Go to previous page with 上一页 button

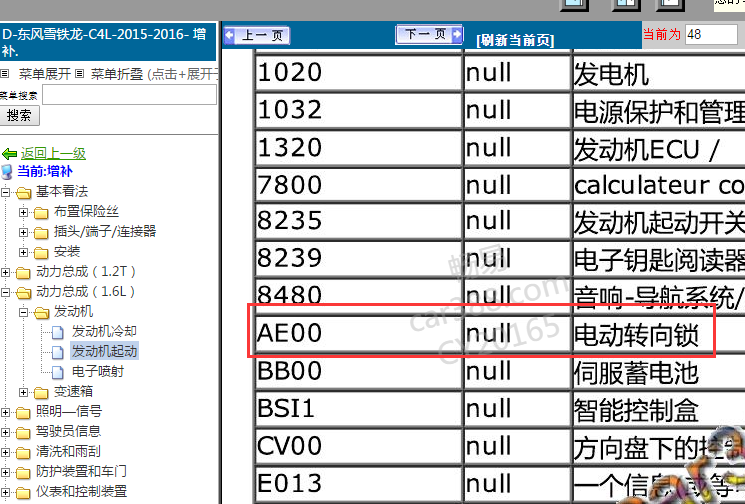pyautogui.click(x=257, y=35)
